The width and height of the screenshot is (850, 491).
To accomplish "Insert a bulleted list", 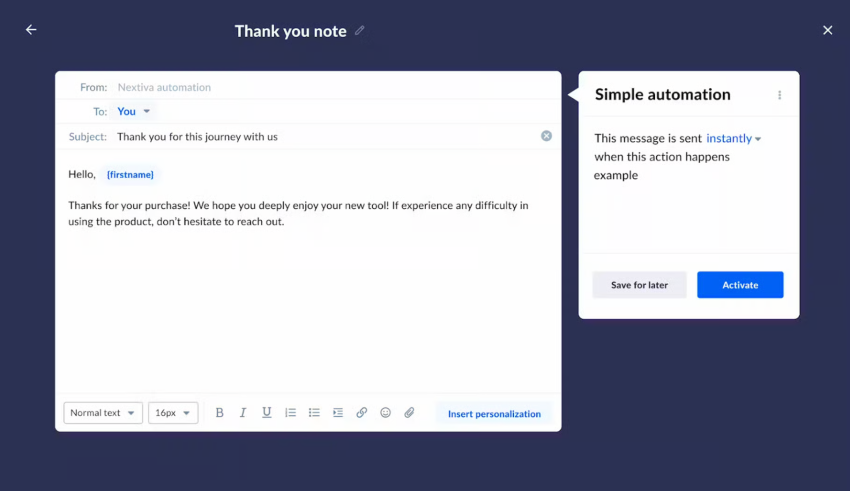I will 314,413.
